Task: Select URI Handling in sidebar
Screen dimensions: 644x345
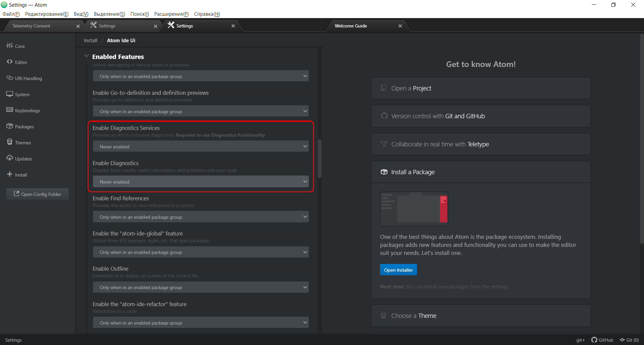Action: coord(28,78)
